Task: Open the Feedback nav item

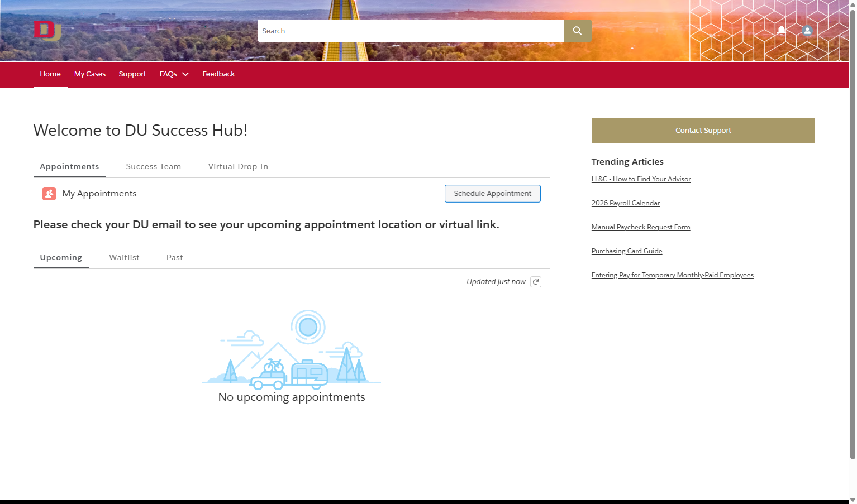Action: coord(218,74)
